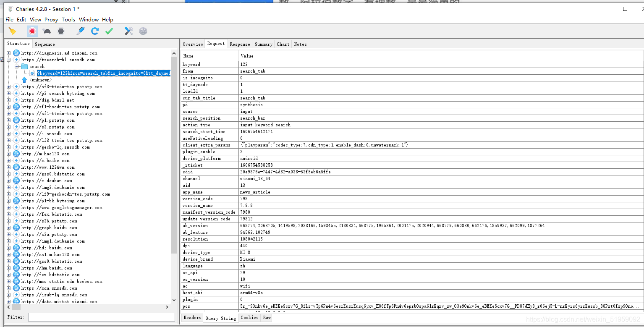The height and width of the screenshot is (327, 644).
Task: Open the Help menu
Action: [x=107, y=20]
